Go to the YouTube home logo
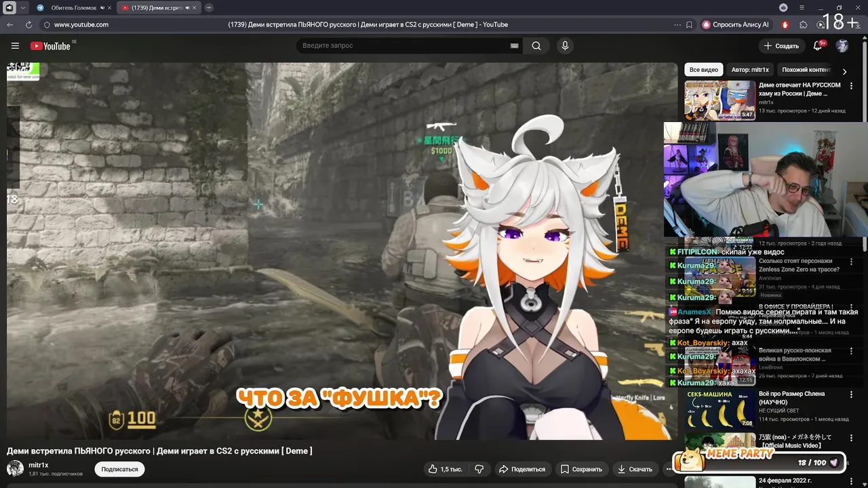This screenshot has height=488, width=868. 50,46
